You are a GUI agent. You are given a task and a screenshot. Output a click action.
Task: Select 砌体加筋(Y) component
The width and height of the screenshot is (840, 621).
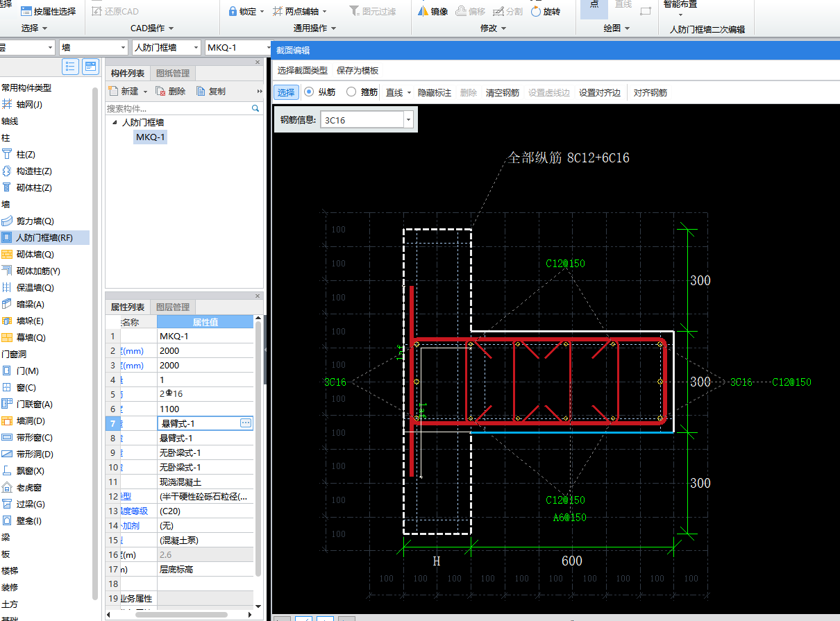[x=31, y=271]
